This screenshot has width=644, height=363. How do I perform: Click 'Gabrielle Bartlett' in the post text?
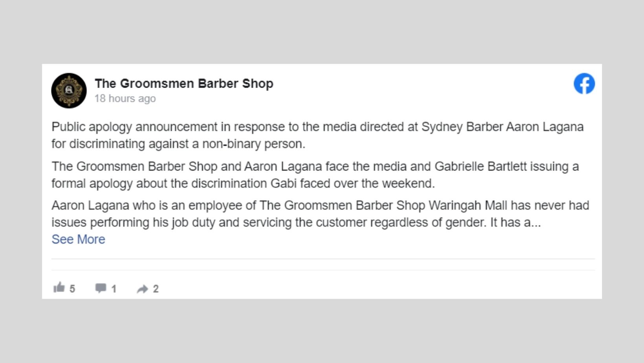[x=480, y=166]
